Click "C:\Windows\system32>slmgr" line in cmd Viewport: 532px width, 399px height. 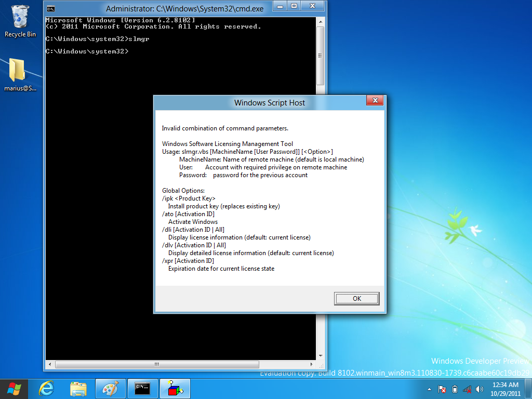pos(97,39)
